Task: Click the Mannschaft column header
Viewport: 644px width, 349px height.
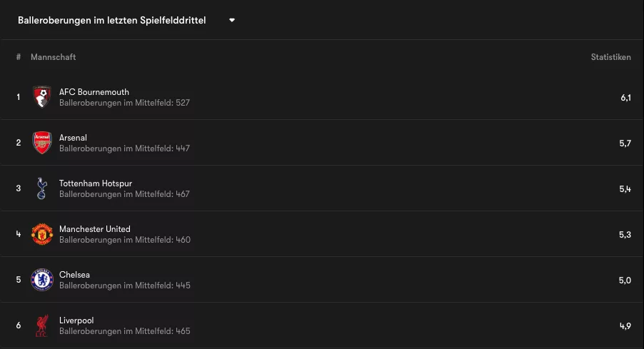Action: 54,57
